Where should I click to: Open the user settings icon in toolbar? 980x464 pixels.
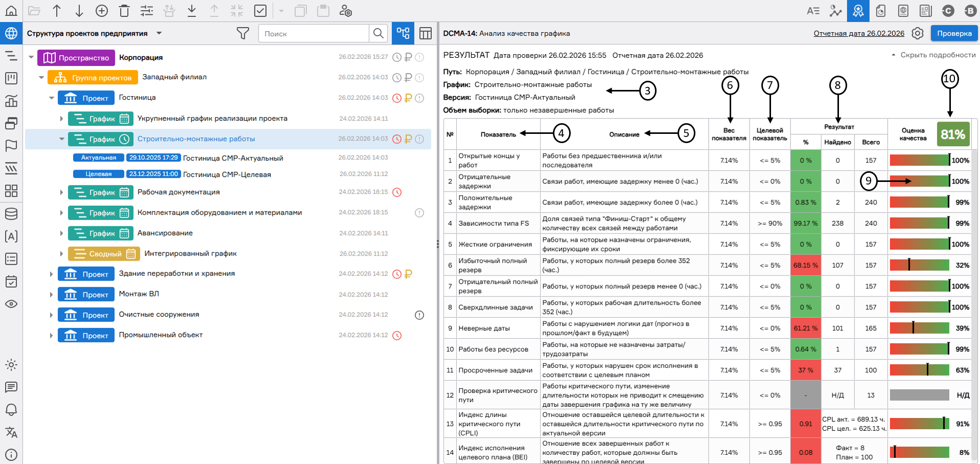click(x=345, y=11)
